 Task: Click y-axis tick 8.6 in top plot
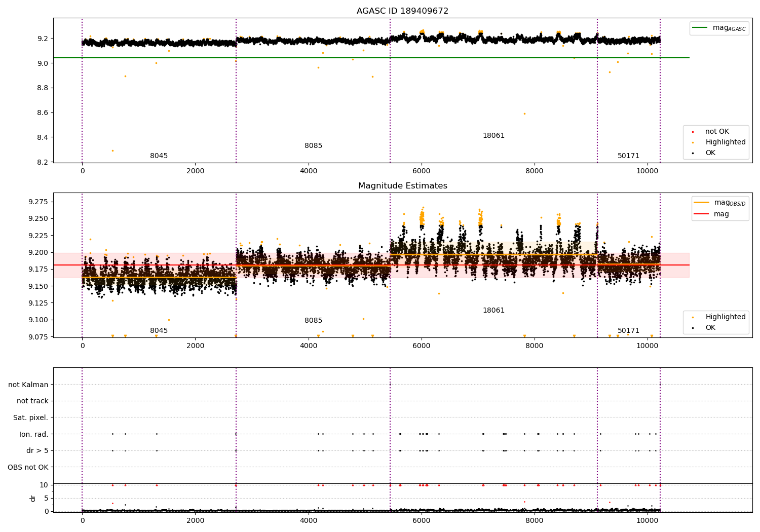tap(43, 112)
